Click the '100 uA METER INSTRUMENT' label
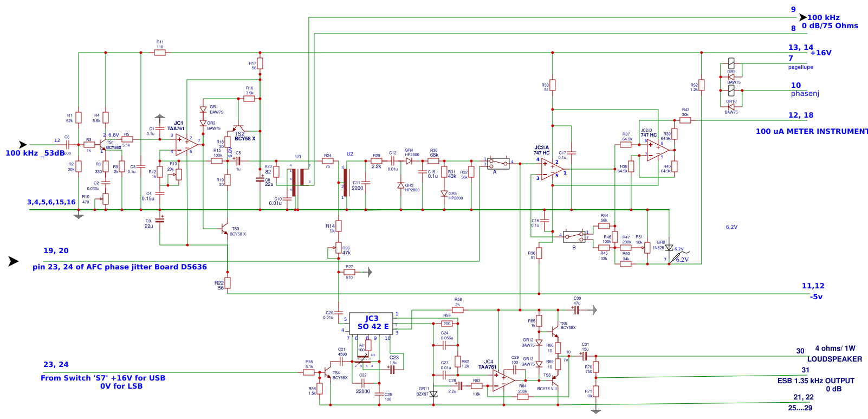Viewport: 868px width, 419px height. point(812,131)
